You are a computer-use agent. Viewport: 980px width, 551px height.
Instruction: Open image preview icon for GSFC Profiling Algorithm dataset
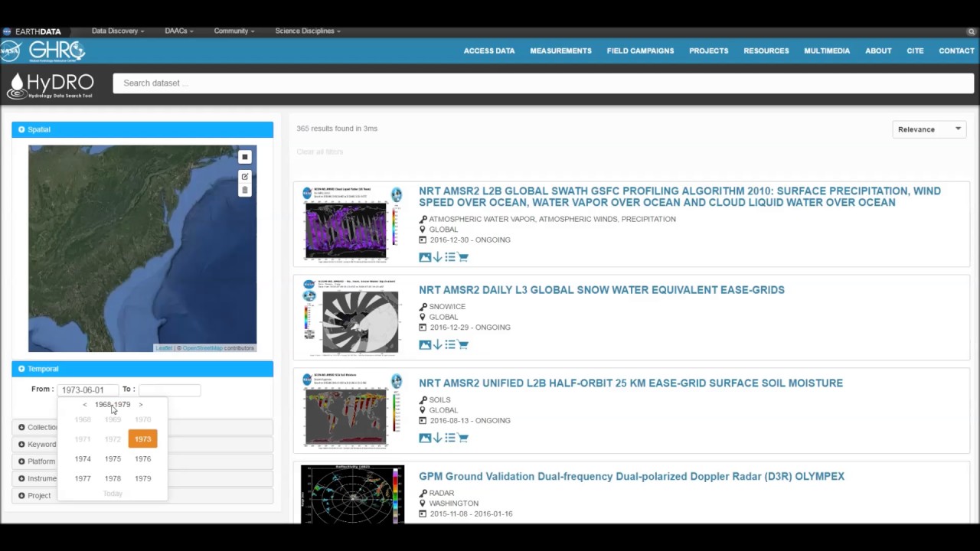pyautogui.click(x=425, y=257)
